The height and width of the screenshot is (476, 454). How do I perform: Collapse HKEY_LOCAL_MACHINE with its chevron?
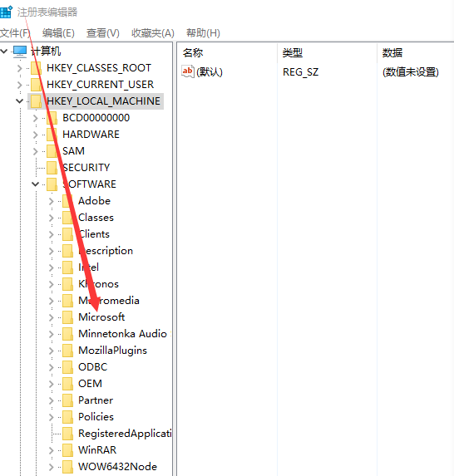20,101
